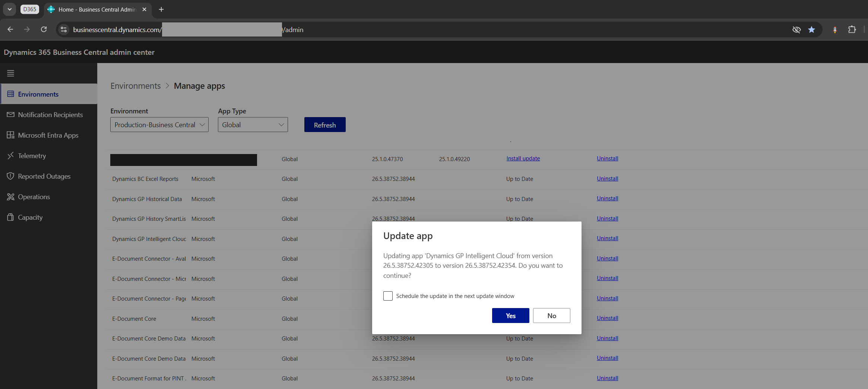The height and width of the screenshot is (389, 868).
Task: Click the browser forward arrow
Action: click(x=27, y=29)
